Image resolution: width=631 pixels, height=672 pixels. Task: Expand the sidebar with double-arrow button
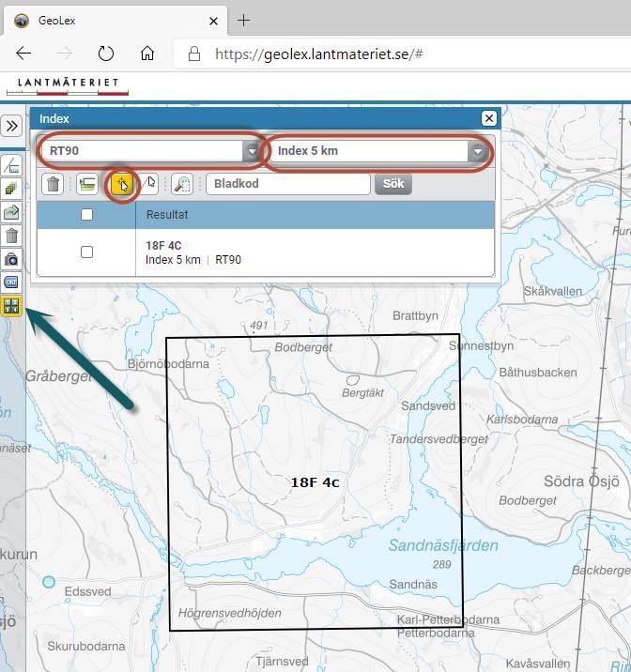pos(11,126)
